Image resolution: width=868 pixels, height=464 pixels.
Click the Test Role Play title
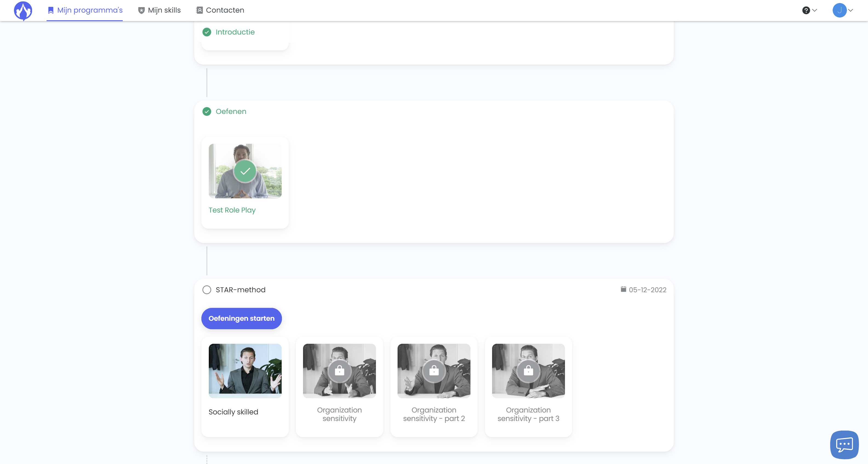coord(232,210)
